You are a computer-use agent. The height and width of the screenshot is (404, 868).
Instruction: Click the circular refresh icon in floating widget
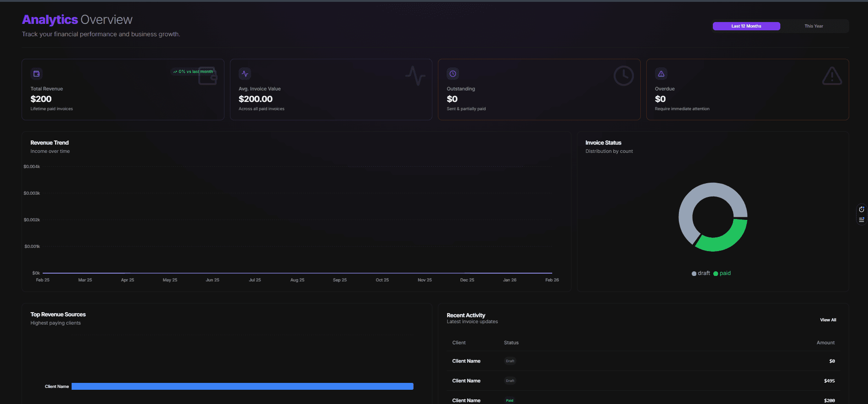tap(862, 209)
